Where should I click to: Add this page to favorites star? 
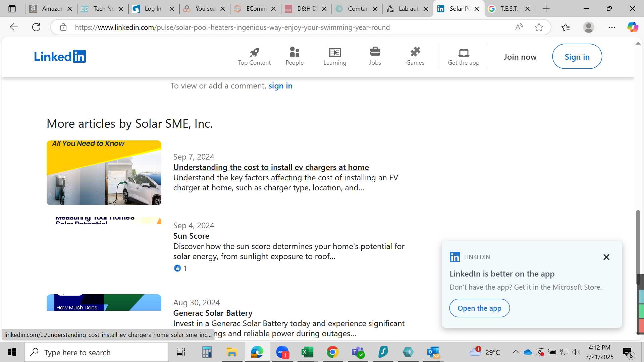539,27
